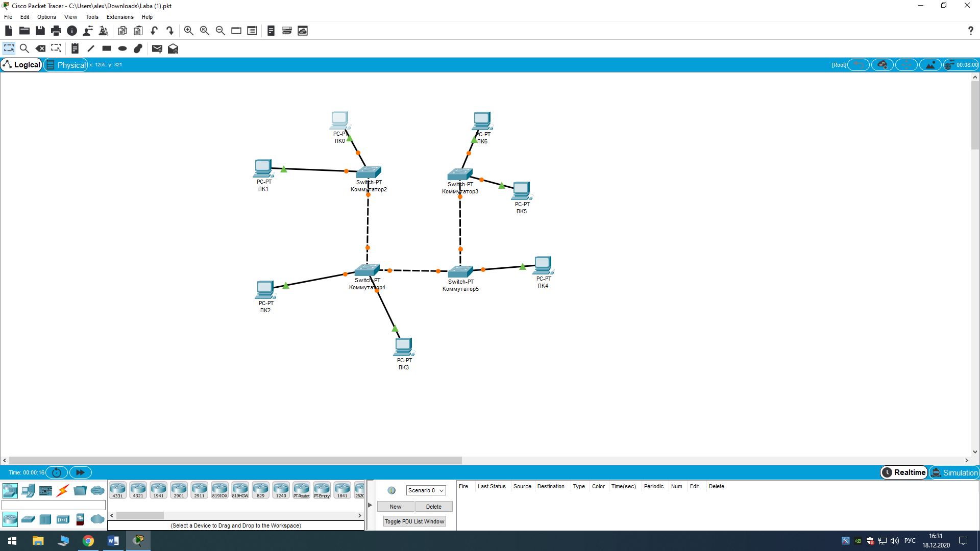Select the Delete tool icon

[40, 48]
